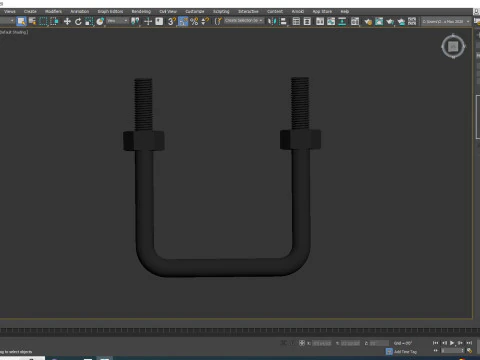Click the ViewCube in viewport

453,46
